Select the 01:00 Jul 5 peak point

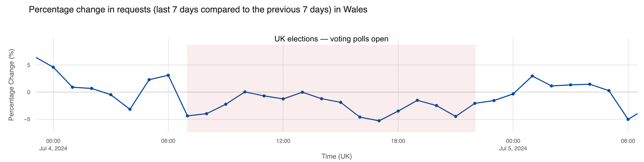point(532,76)
